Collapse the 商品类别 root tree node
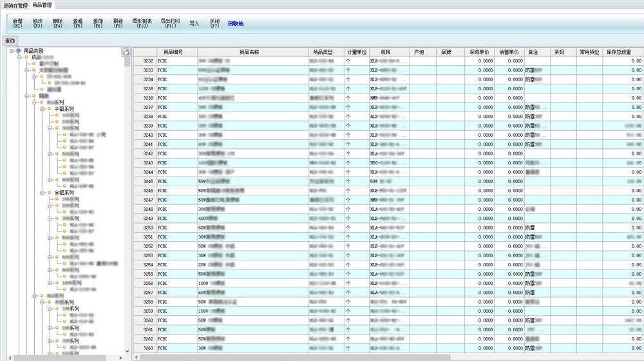644x361 pixels. [x=12, y=51]
